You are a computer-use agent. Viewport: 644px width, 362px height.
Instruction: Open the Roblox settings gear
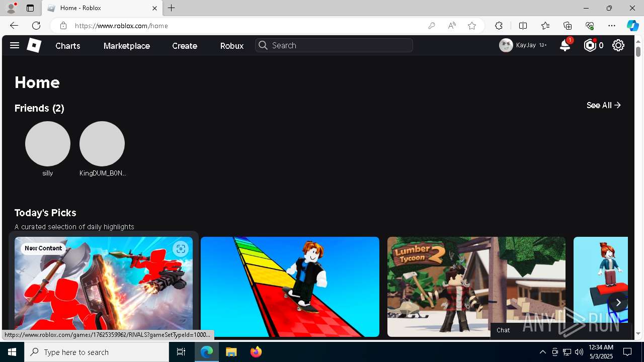click(618, 45)
